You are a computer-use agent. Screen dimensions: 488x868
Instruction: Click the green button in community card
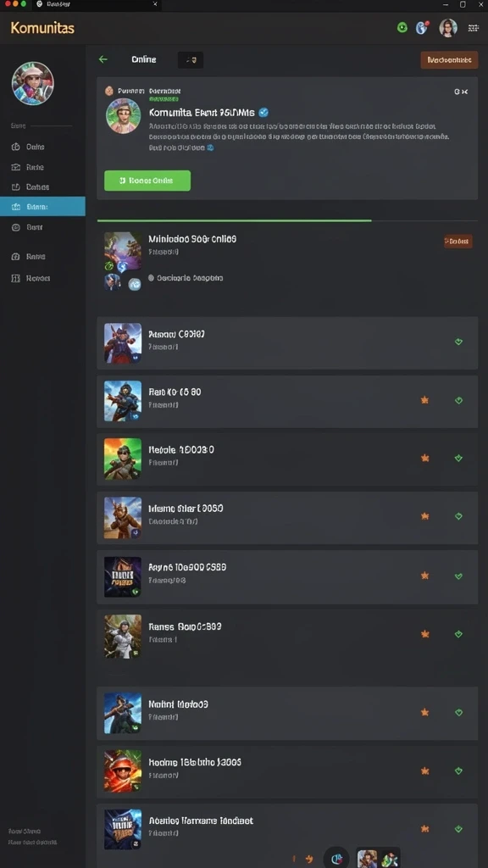[147, 181]
